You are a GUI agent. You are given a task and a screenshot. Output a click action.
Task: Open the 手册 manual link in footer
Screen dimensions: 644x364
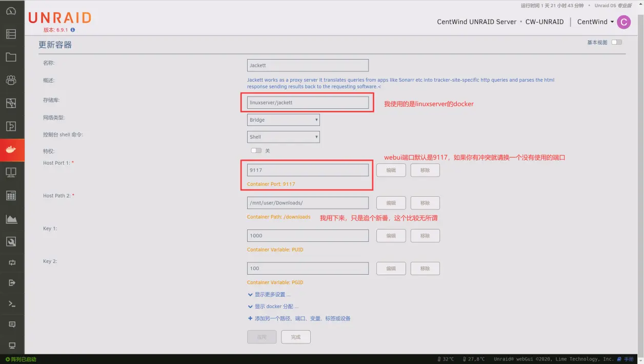pyautogui.click(x=626, y=359)
